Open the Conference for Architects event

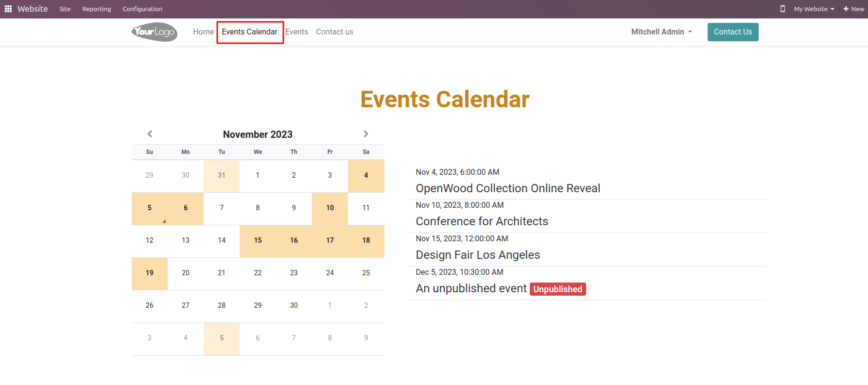coord(482,221)
